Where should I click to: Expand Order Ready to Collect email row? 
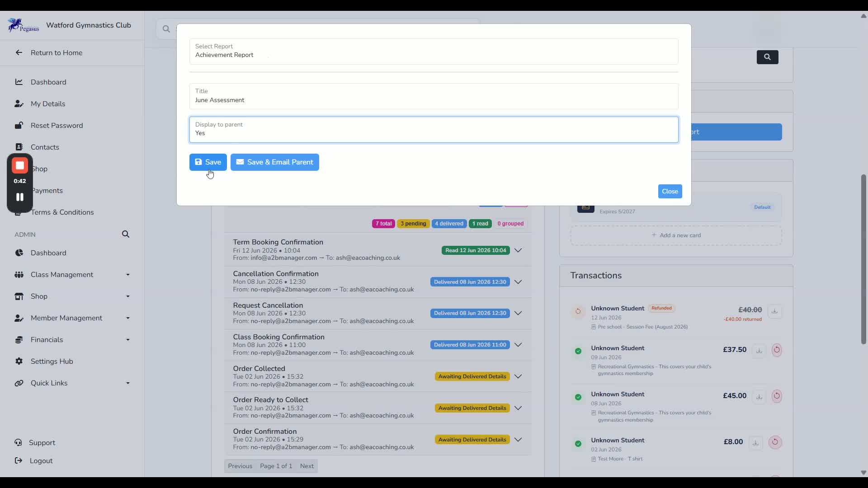518,408
